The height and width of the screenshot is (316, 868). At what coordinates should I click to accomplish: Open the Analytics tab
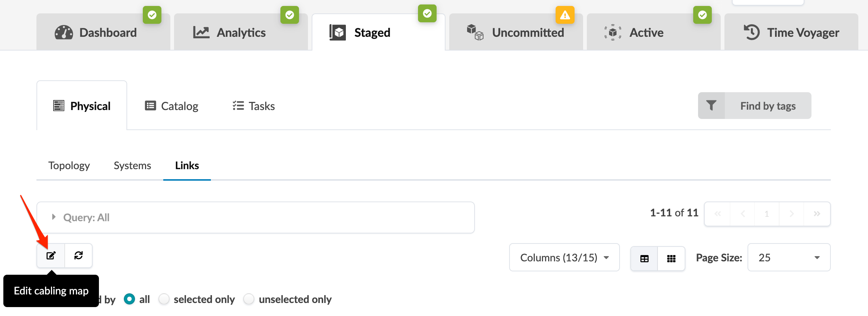click(x=241, y=33)
